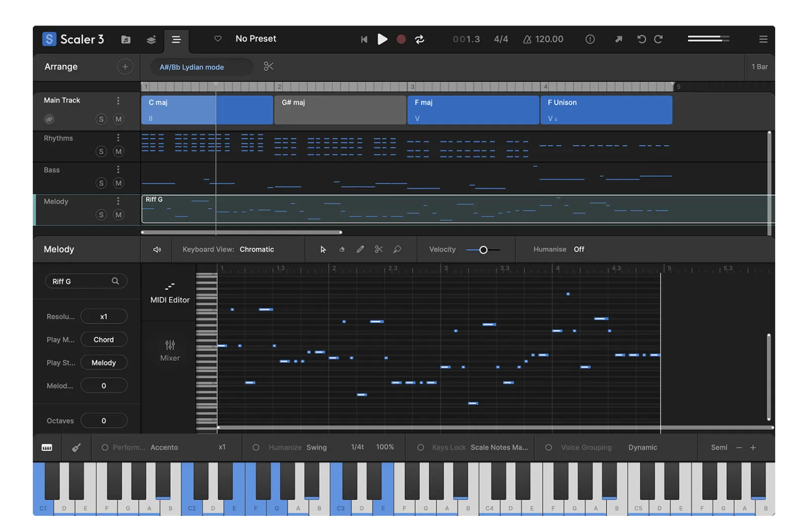Open the hamburger main menu
The image size is (808, 532).
[x=763, y=39]
